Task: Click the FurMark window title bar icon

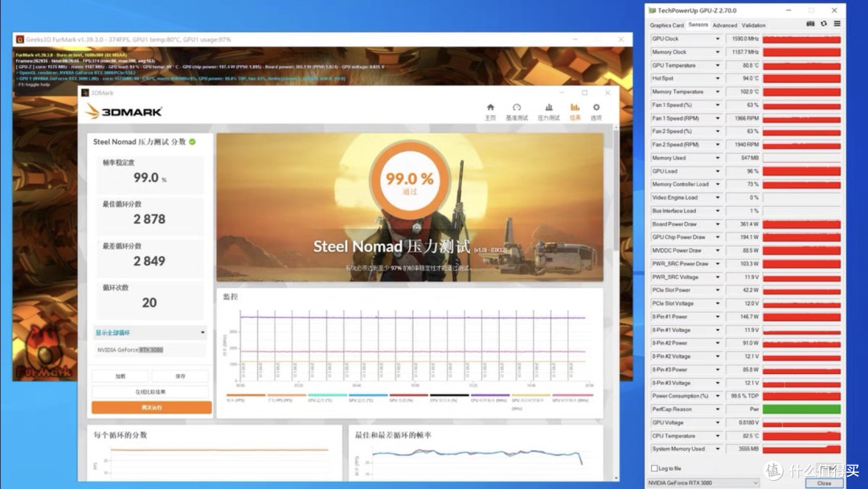Action: pos(20,39)
